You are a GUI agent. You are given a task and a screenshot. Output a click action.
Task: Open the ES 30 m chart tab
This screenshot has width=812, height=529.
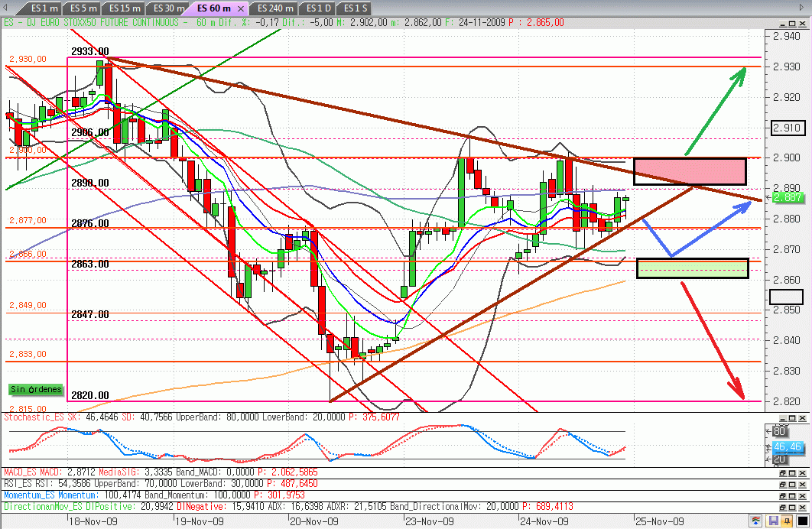click(x=167, y=8)
